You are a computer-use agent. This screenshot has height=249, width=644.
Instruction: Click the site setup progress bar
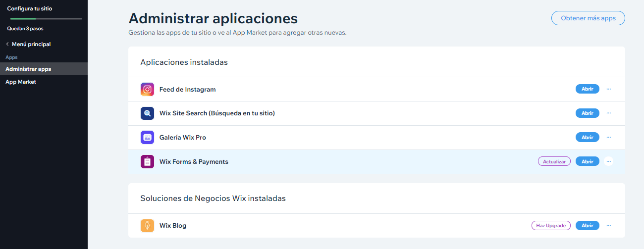click(x=46, y=18)
